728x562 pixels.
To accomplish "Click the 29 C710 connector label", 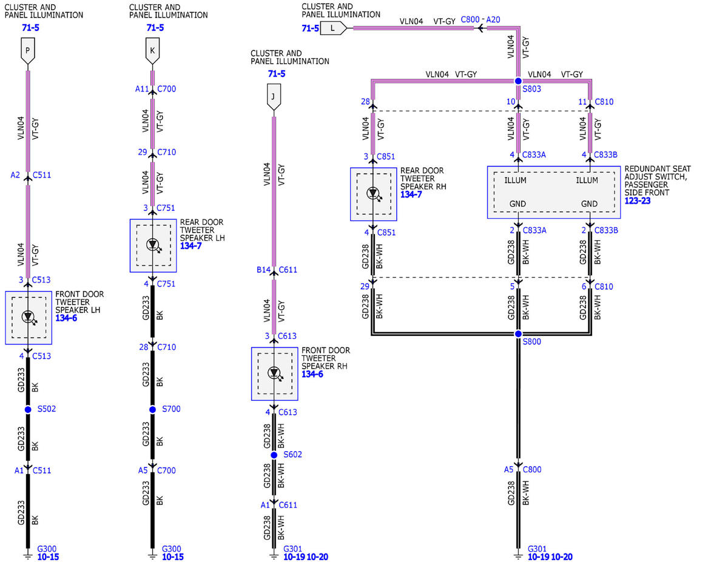I will 157,152.
